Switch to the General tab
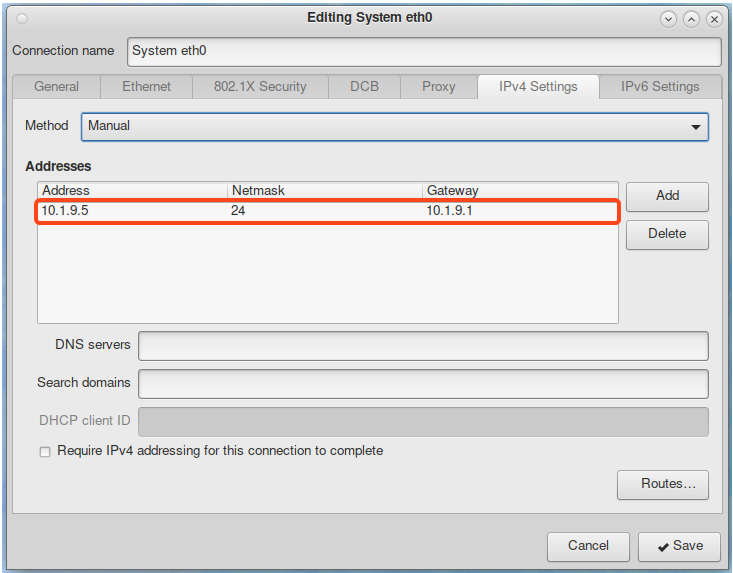Viewport: 733px width, 573px height. point(56,87)
